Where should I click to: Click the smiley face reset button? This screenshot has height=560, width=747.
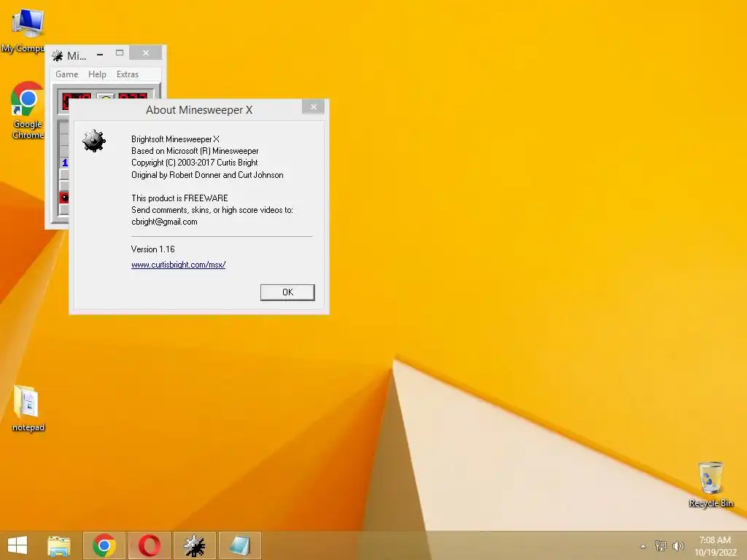(x=106, y=97)
